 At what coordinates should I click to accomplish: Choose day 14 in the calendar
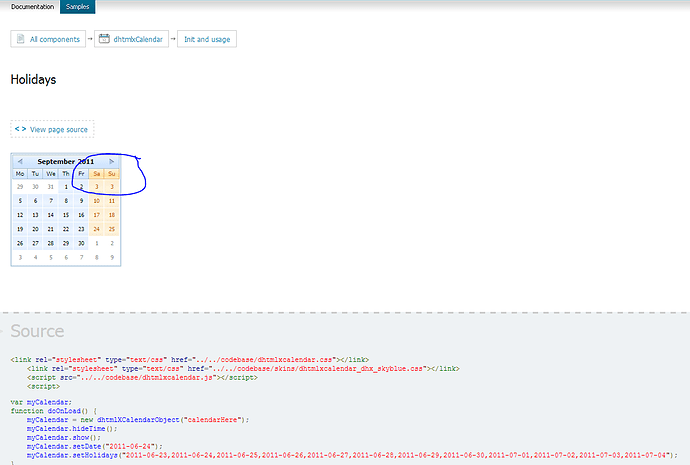[51, 215]
